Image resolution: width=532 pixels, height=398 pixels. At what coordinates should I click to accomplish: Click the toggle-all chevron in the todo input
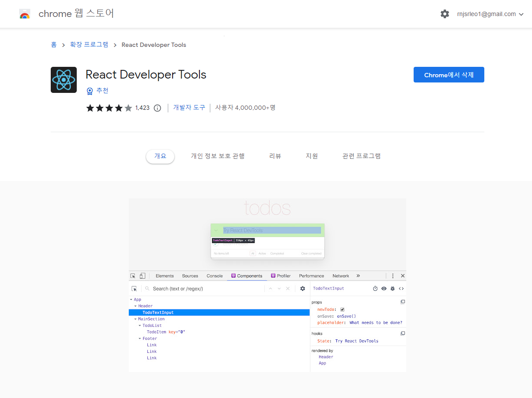click(x=216, y=230)
